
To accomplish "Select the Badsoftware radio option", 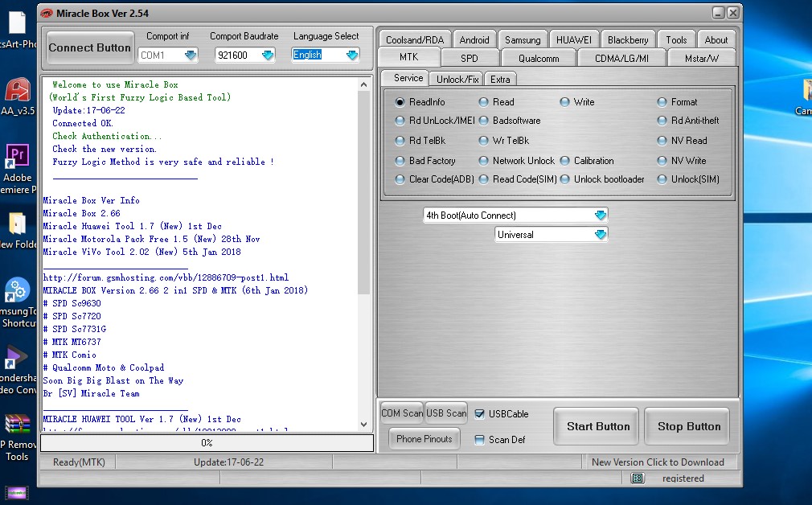I will pyautogui.click(x=483, y=121).
